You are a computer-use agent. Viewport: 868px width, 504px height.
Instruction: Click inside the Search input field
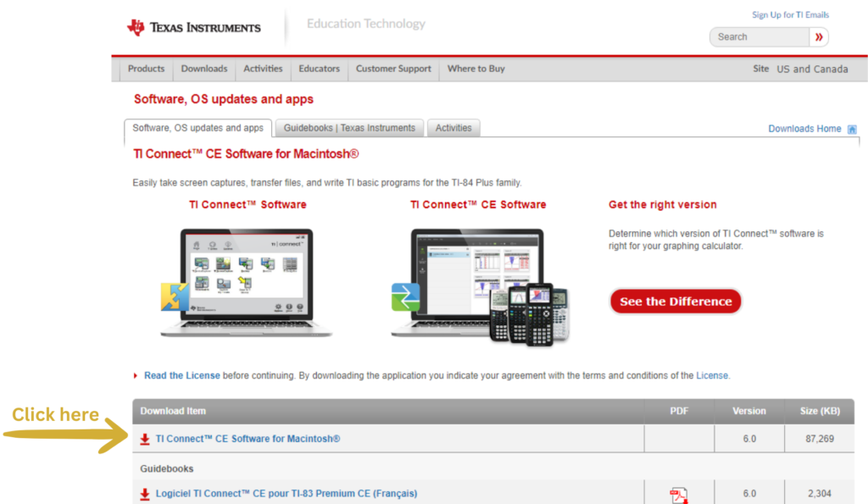coord(759,37)
